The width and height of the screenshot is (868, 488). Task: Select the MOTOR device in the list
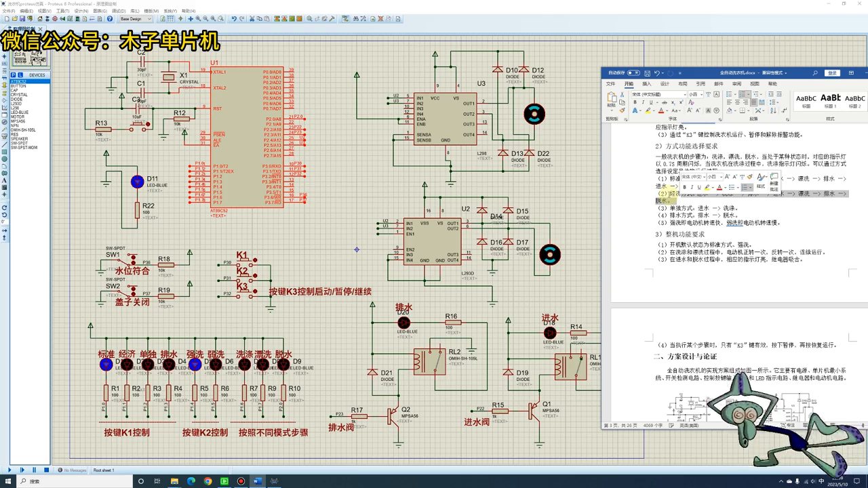[17, 117]
